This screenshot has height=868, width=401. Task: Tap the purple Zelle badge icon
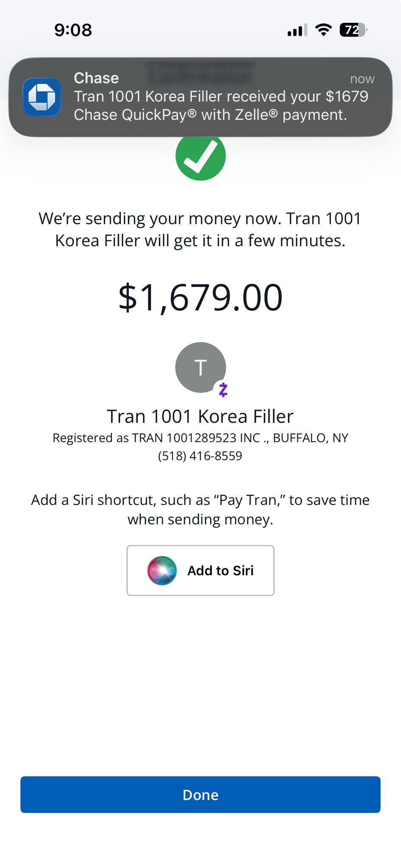[223, 389]
